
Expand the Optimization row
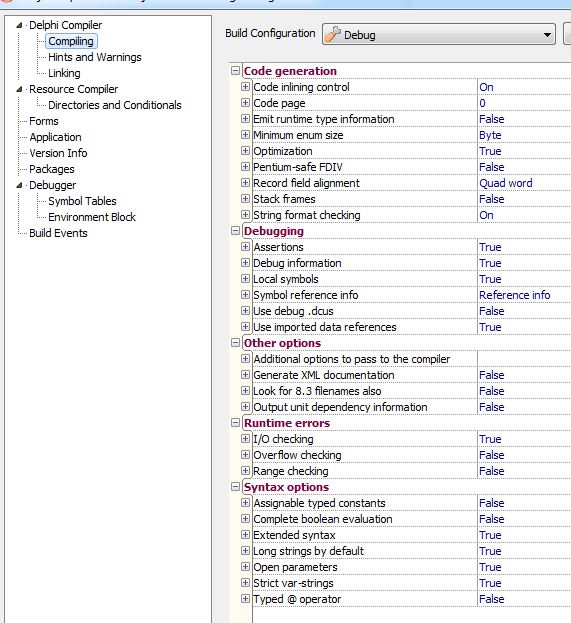click(x=246, y=151)
